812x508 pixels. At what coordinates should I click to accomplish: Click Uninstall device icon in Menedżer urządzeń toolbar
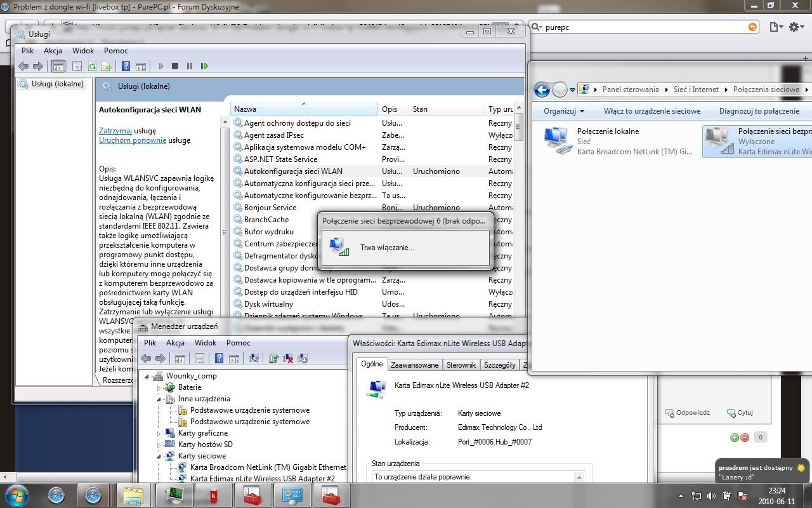[288, 358]
